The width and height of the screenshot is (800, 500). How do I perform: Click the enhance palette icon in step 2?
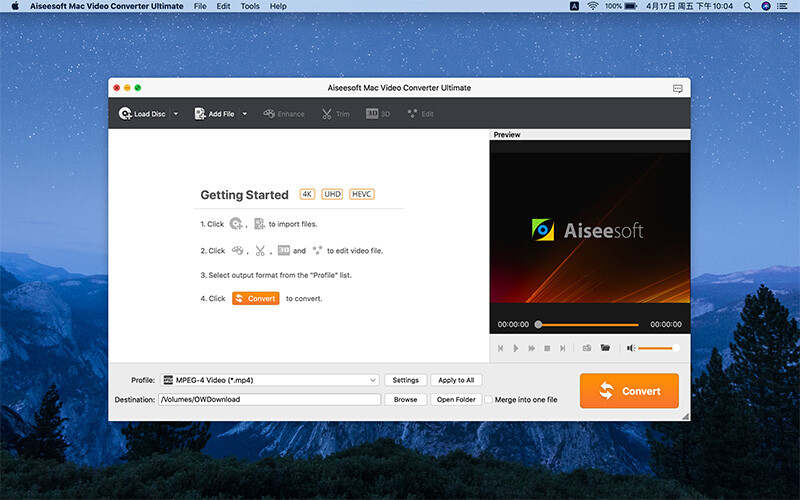pyautogui.click(x=237, y=251)
